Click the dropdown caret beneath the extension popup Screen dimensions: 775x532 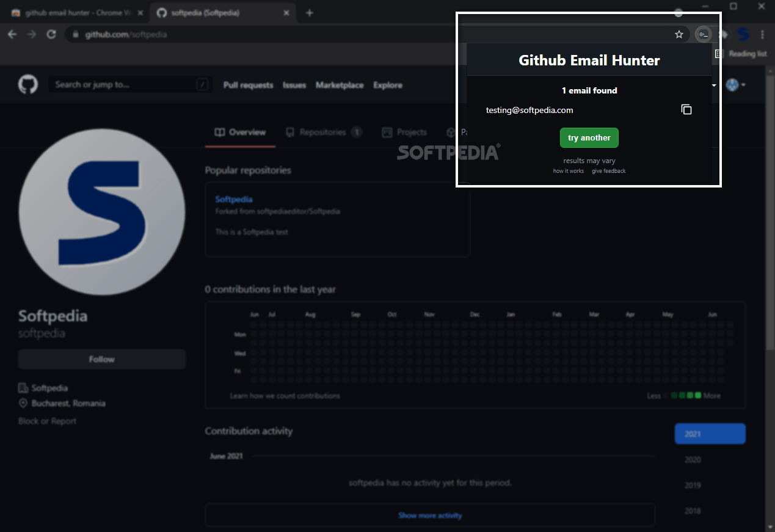point(713,85)
